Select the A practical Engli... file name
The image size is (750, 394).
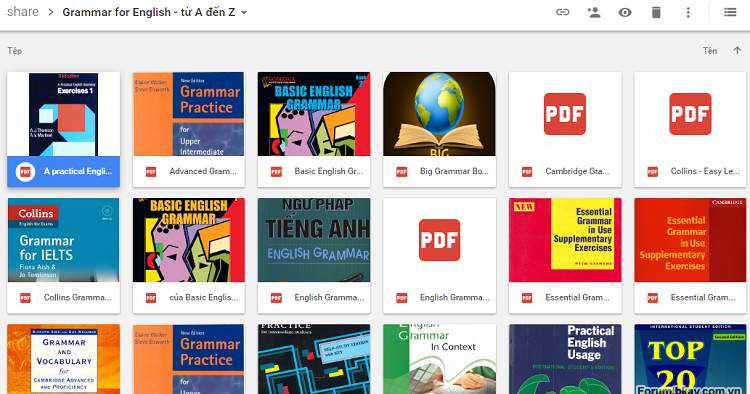(x=78, y=171)
